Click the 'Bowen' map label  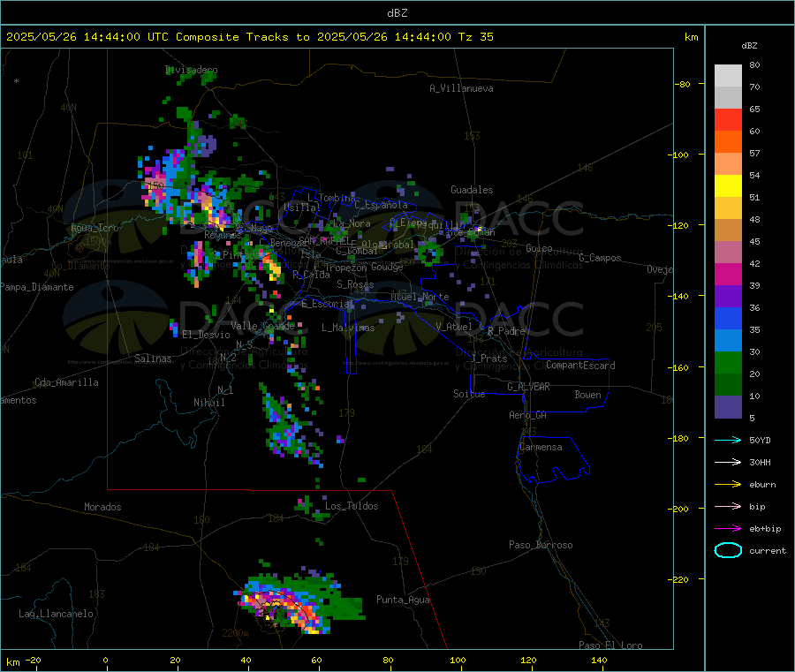[587, 394]
